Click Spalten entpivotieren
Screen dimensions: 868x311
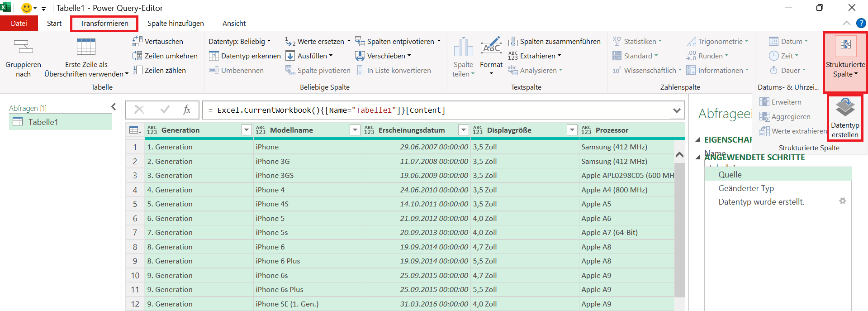click(398, 41)
